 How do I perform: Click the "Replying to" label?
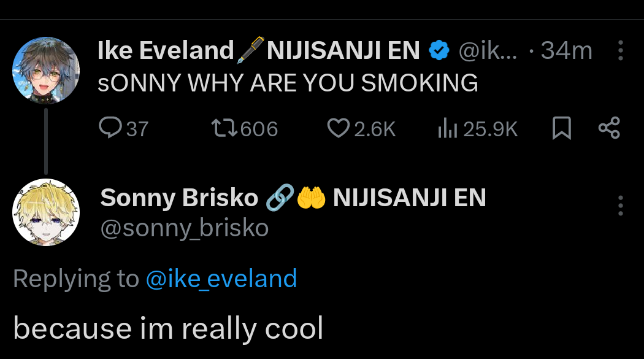pyautogui.click(x=76, y=279)
